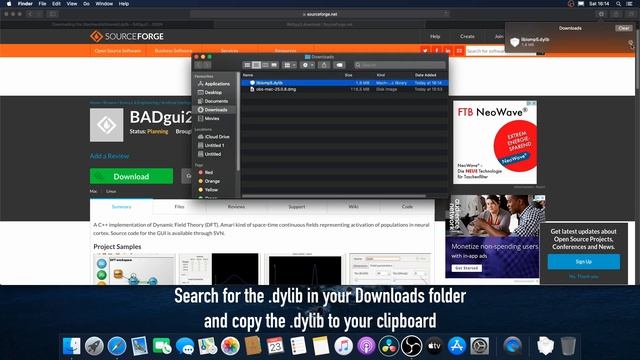This screenshot has height=360, width=640.
Task: Select the obs-mac .dmg file row
Action: click(344, 89)
